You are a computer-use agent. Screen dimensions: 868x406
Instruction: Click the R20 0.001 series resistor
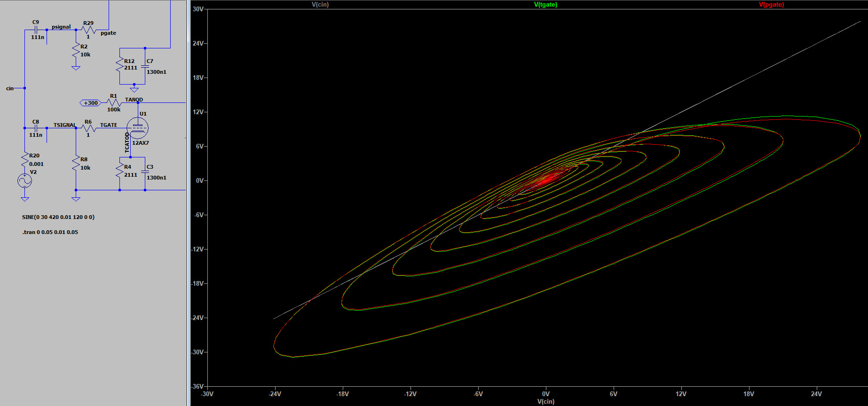coord(24,160)
